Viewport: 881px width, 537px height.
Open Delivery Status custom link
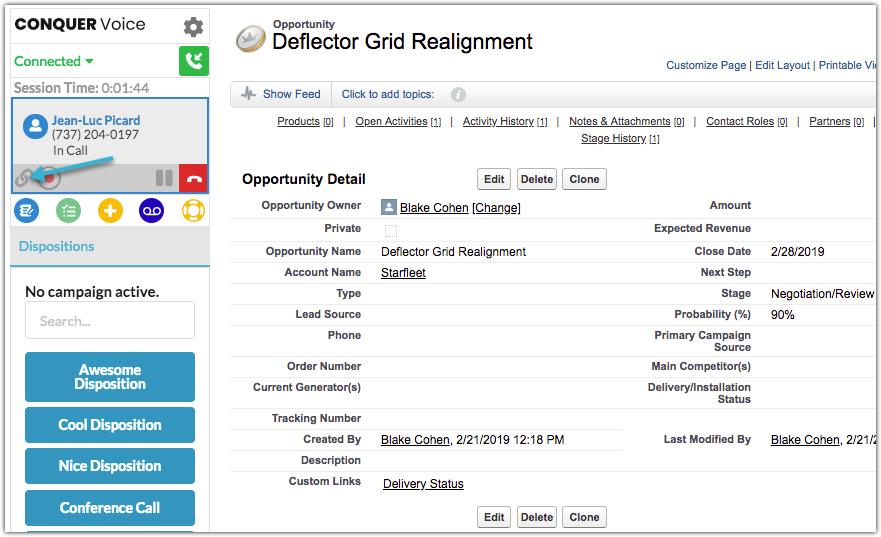click(423, 484)
